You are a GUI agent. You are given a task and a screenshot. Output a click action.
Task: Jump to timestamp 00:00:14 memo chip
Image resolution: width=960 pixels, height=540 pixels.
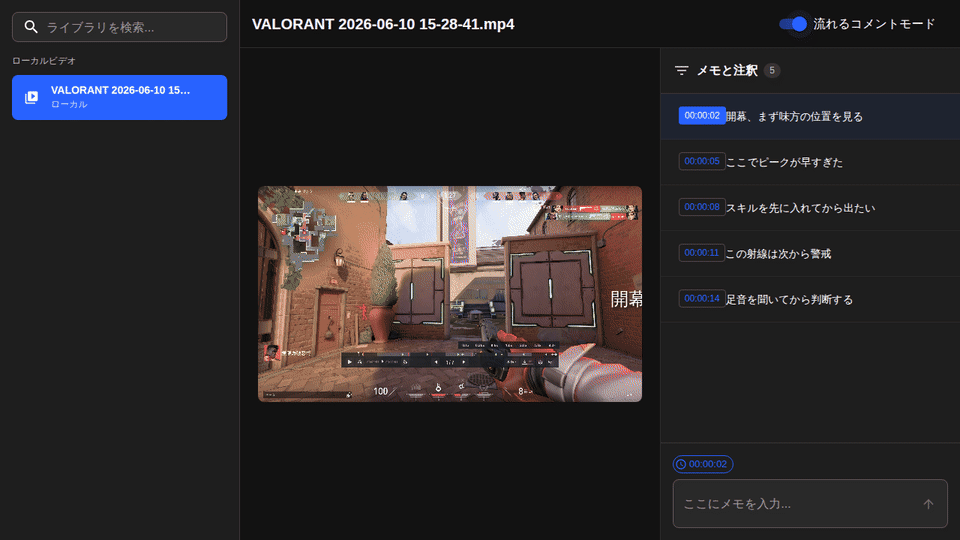[702, 299]
